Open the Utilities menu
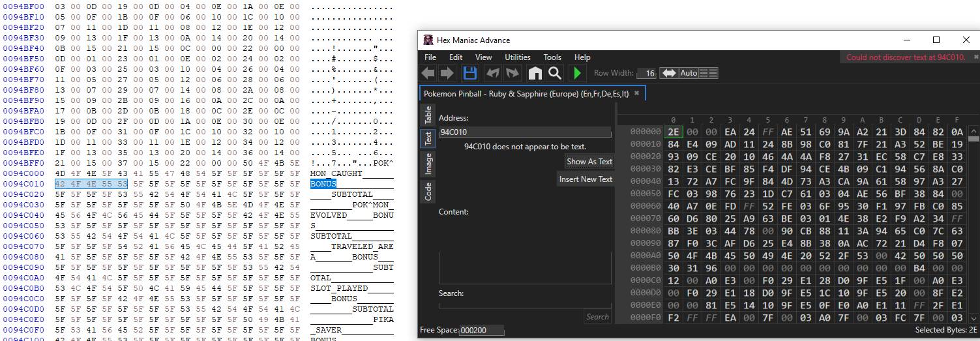980x341 pixels. click(518, 57)
